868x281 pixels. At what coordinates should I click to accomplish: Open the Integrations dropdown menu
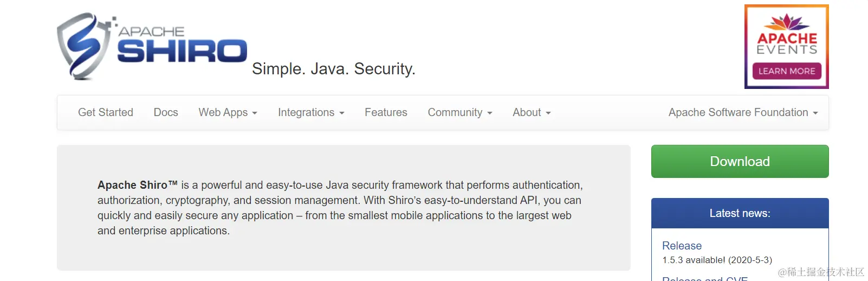coord(311,112)
